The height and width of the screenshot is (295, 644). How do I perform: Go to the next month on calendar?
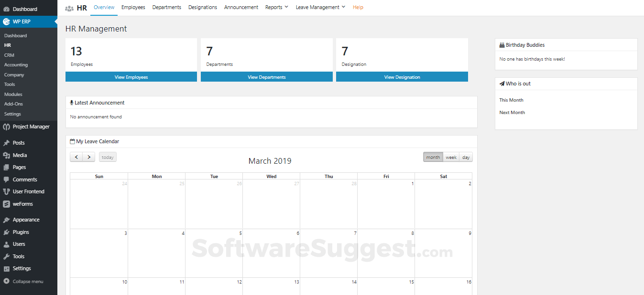89,157
